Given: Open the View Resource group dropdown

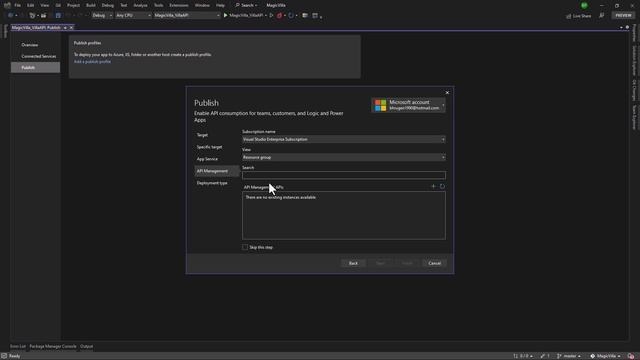Looking at the screenshot, I should pos(344,157).
